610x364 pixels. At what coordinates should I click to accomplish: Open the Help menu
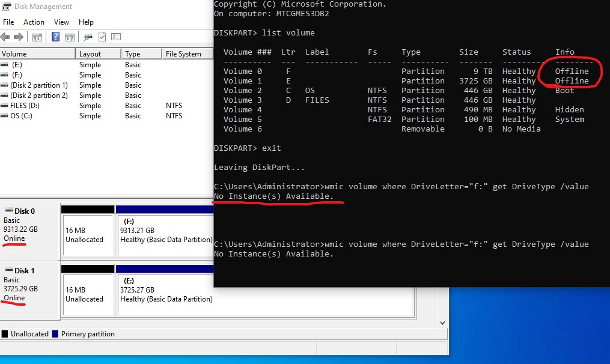pos(86,22)
